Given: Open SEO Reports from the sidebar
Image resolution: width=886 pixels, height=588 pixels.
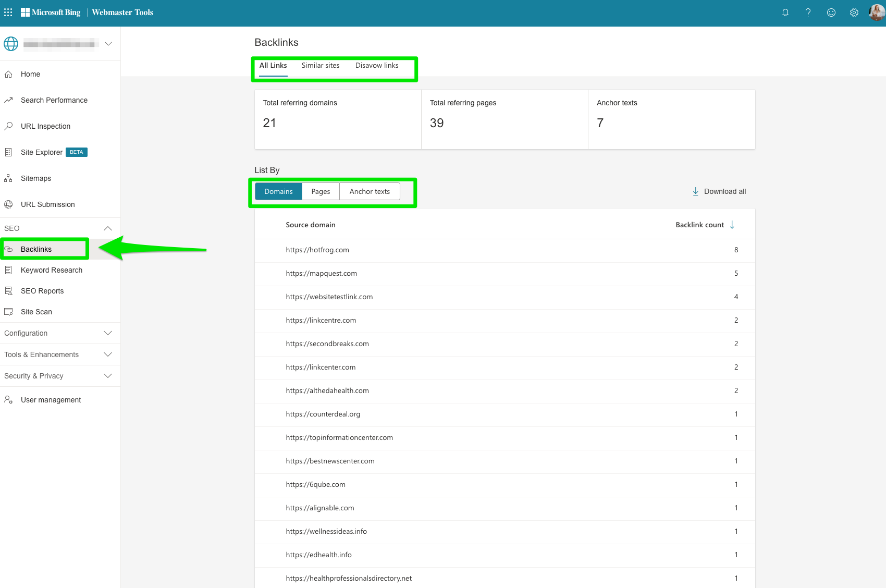Looking at the screenshot, I should (42, 291).
